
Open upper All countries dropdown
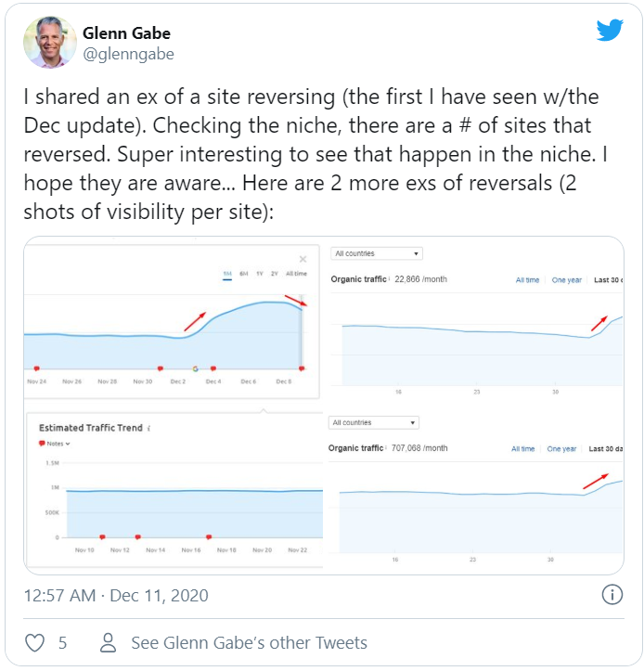(377, 253)
